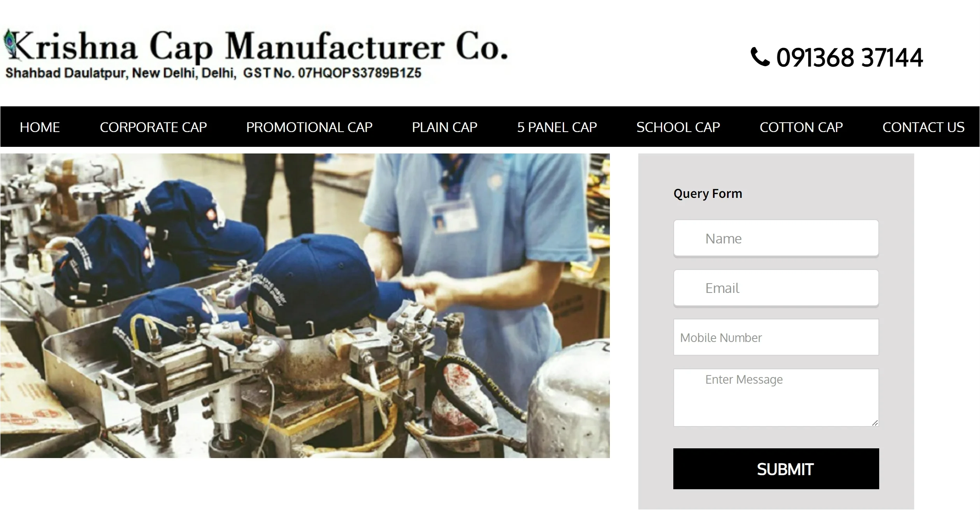Submit the query form
The height and width of the screenshot is (527, 980).
coord(776,469)
